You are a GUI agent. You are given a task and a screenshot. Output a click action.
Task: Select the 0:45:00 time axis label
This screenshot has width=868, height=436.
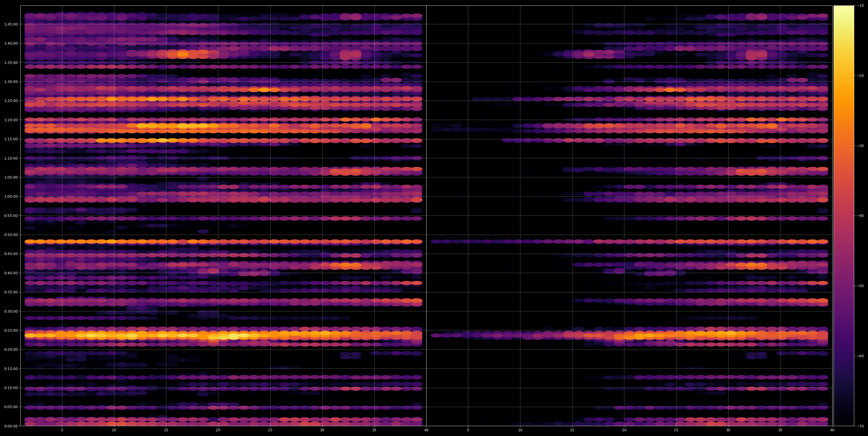pyautogui.click(x=11, y=254)
